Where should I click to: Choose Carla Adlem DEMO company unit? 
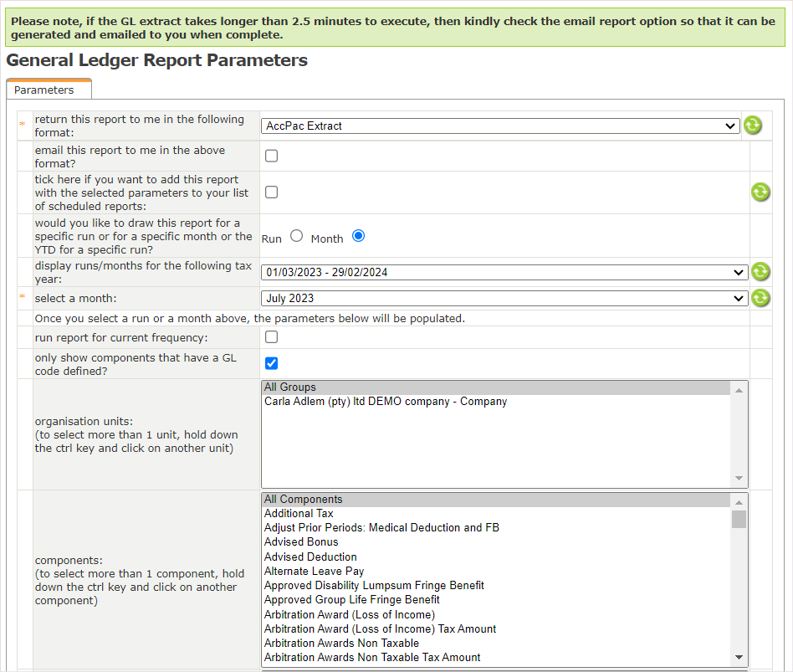[386, 401]
